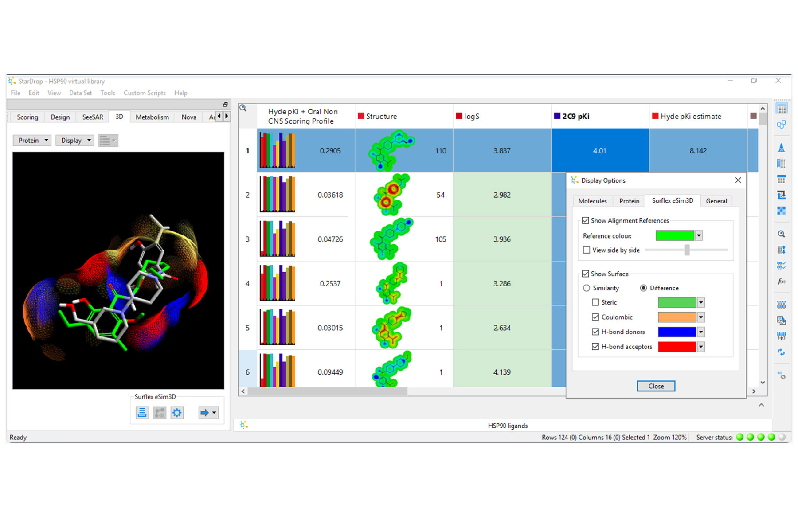Viewport: 798px width, 532px height.
Task: Open the General tab in Display Options
Action: tap(716, 201)
